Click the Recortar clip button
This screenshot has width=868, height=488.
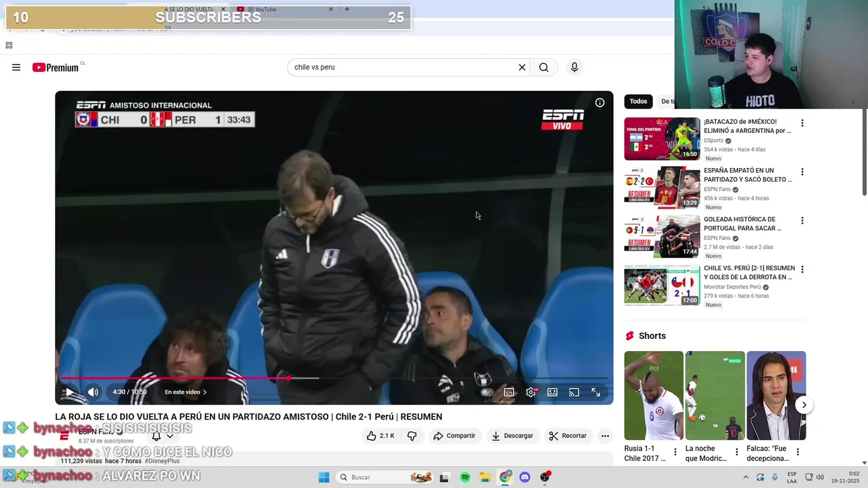click(x=568, y=436)
